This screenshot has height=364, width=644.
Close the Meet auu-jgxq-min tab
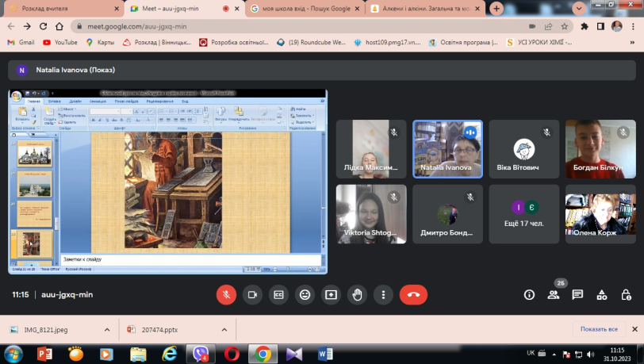click(x=237, y=9)
